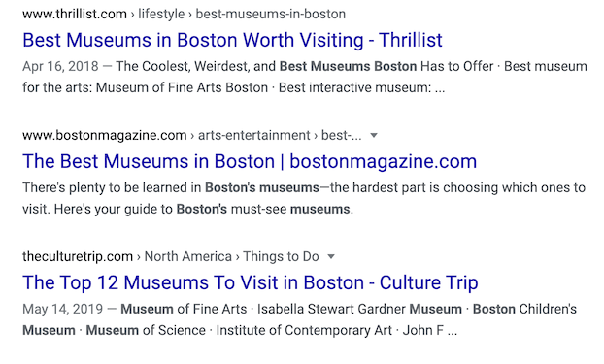Click bold Boston's museums text in snippet
The width and height of the screenshot is (604, 364).
point(262,188)
